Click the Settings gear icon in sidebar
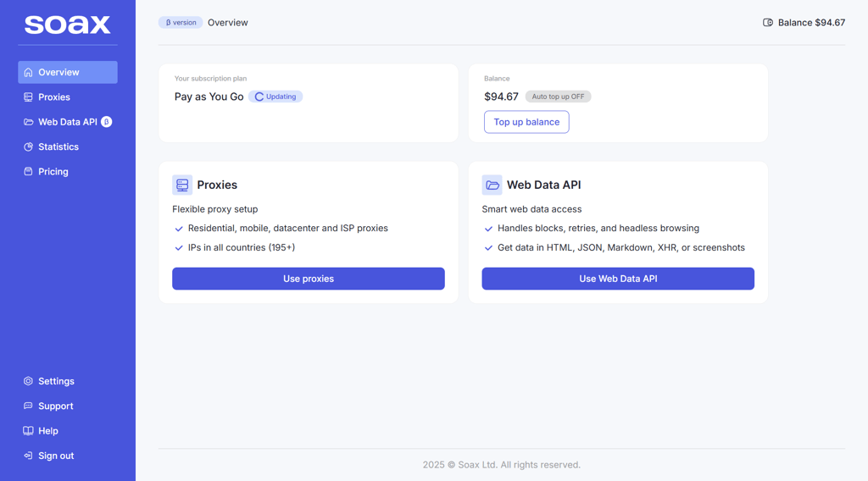Viewport: 868px width, 481px height. (x=28, y=381)
